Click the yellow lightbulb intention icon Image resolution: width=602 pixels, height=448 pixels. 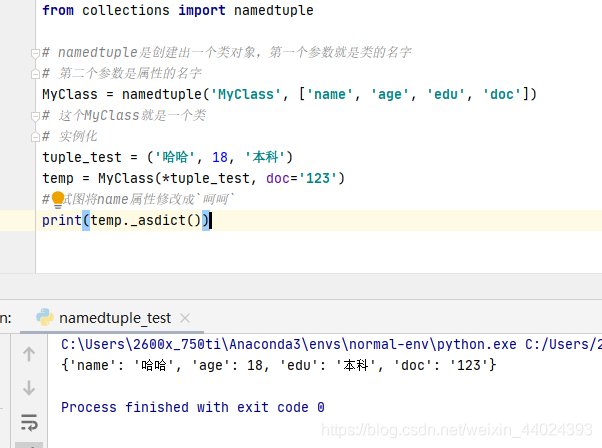tap(58, 200)
